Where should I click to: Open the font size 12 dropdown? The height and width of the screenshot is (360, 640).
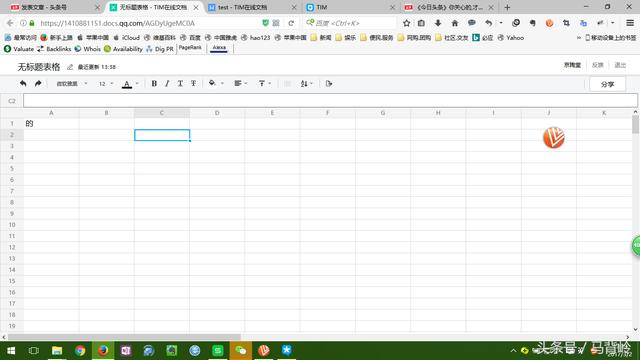106,84
